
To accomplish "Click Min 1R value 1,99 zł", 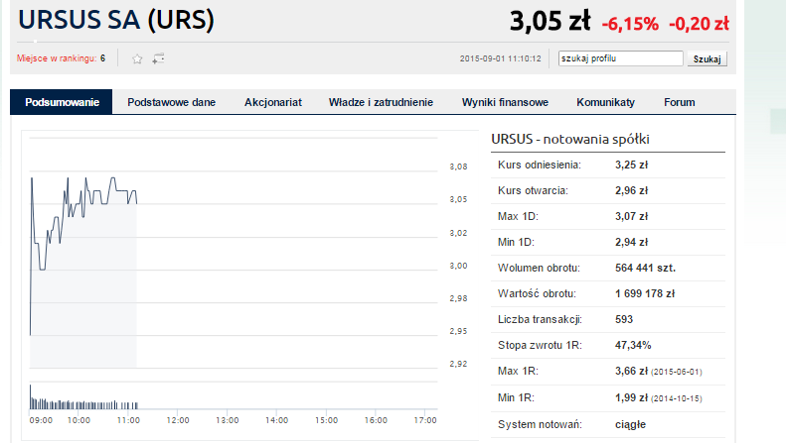I will click(631, 398).
